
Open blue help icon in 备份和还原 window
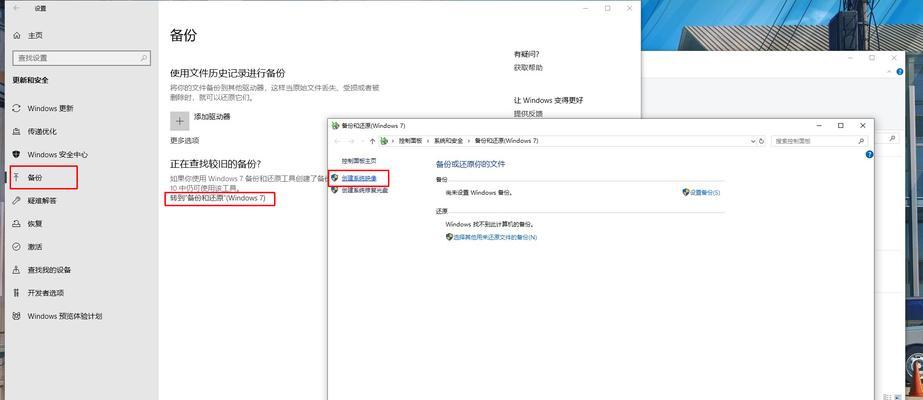point(869,155)
